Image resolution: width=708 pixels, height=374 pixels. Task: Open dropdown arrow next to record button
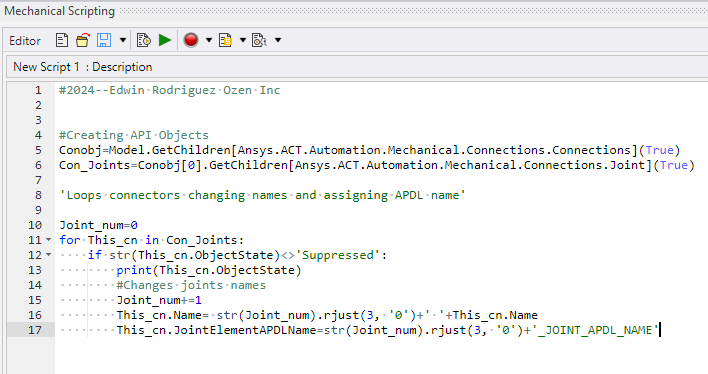(x=209, y=41)
